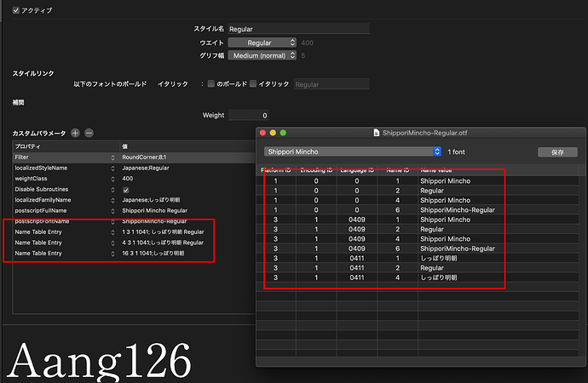588x383 pixels.
Task: Click the value Shippori Mincho Regular
Action: tap(154, 210)
